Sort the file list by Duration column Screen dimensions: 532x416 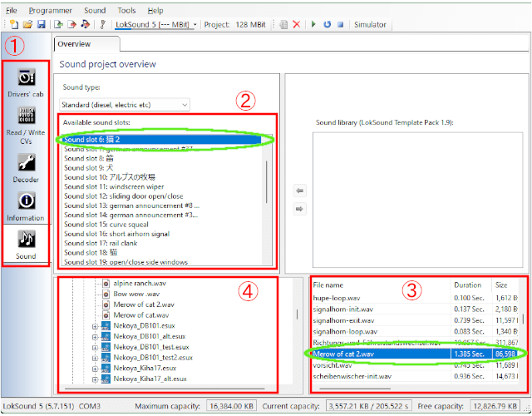[467, 285]
